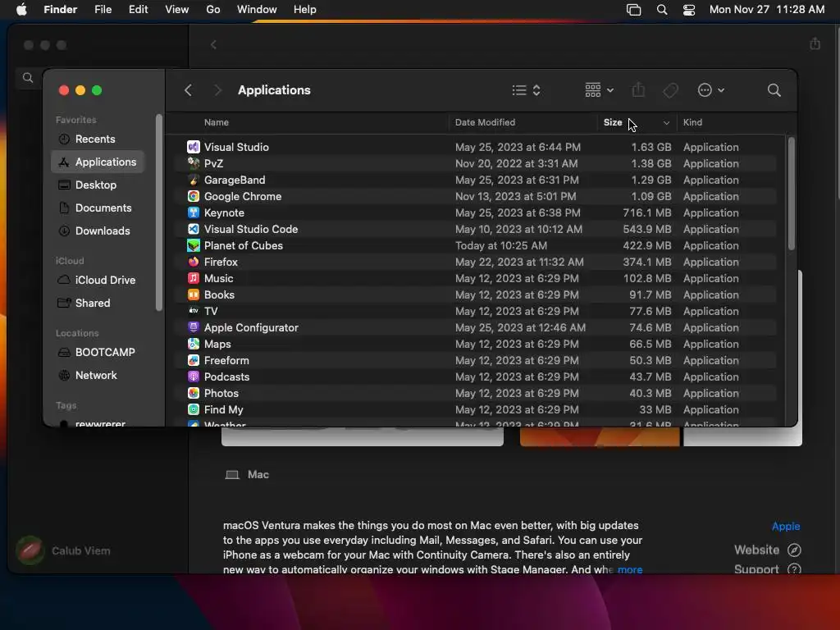Click the 'more' link in App Store description

(629, 569)
